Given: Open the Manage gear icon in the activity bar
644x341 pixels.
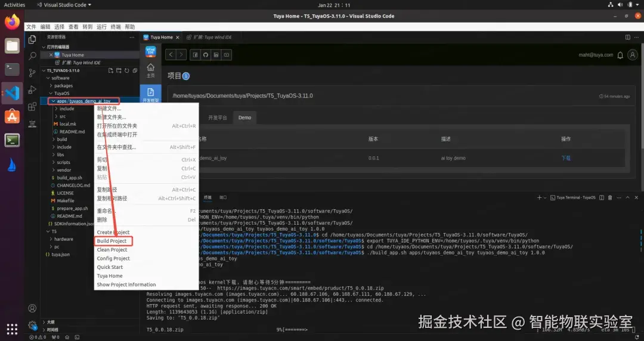Looking at the screenshot, I should click(32, 325).
